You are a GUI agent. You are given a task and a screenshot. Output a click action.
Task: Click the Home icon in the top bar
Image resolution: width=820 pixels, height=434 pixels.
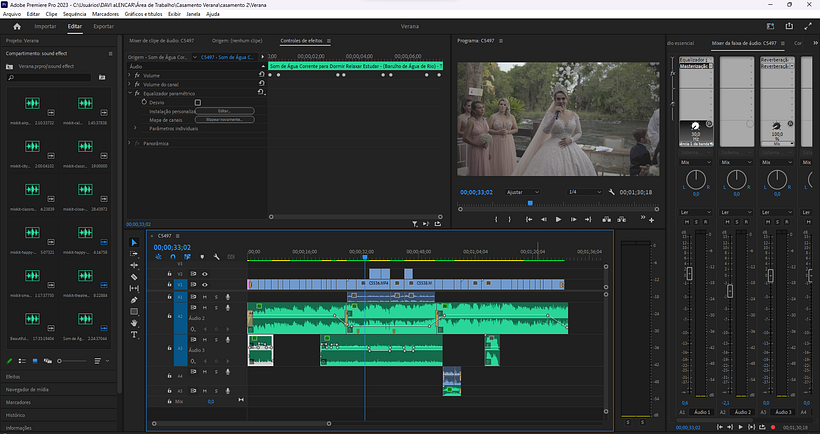[x=17, y=26]
